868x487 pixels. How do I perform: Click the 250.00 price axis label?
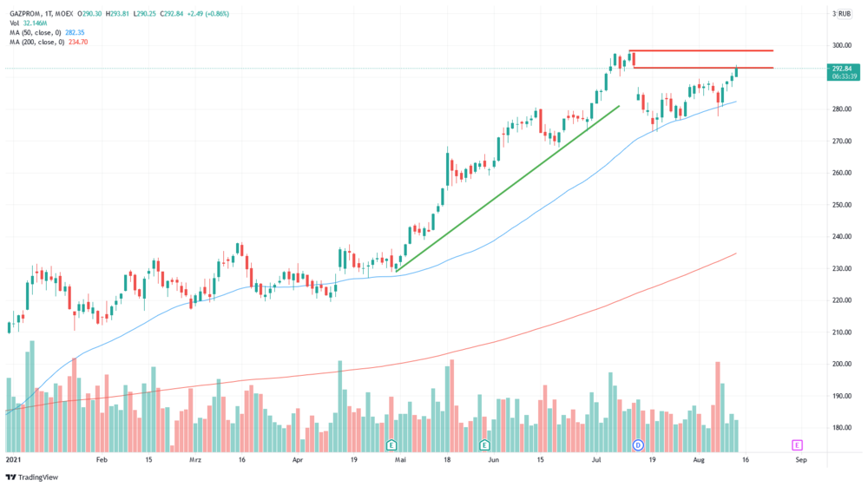point(841,205)
